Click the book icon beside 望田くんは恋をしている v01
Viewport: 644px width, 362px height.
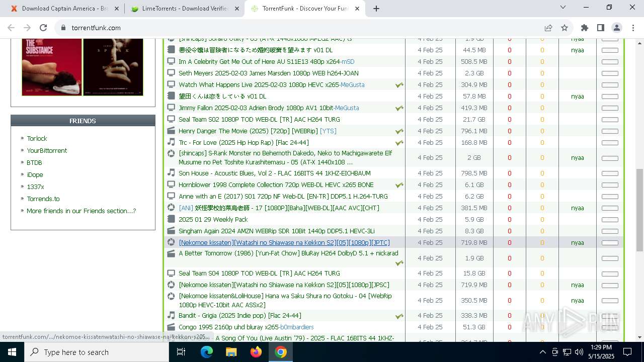click(x=171, y=96)
